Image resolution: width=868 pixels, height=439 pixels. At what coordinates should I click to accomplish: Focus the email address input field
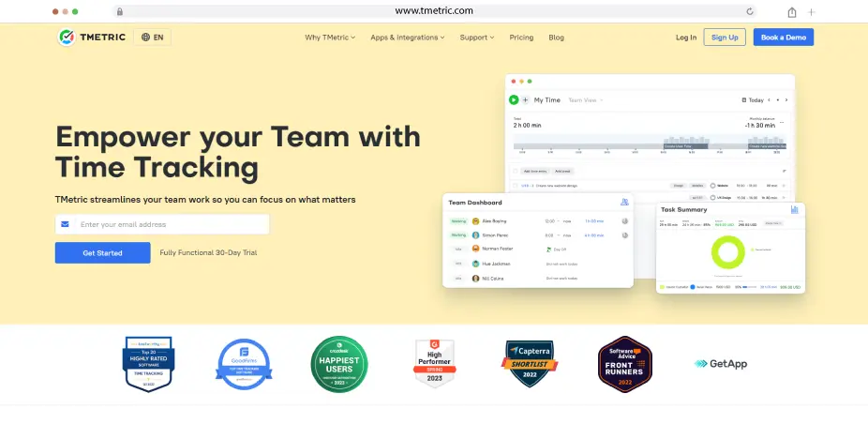pyautogui.click(x=172, y=224)
